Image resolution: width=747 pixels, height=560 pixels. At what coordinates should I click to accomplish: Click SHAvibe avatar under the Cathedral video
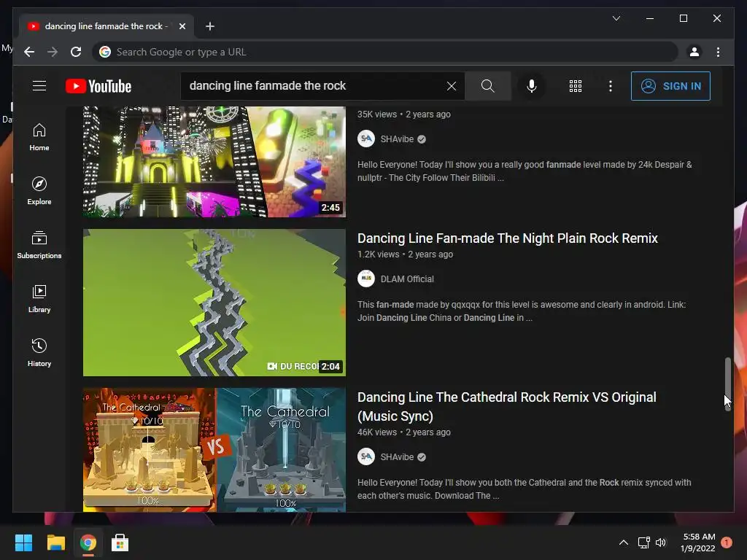366,457
